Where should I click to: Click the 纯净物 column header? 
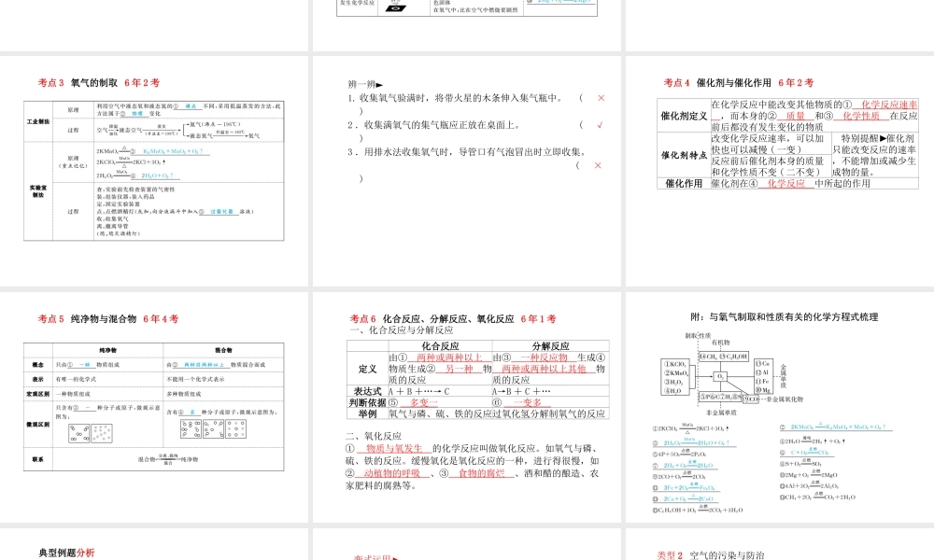107,350
